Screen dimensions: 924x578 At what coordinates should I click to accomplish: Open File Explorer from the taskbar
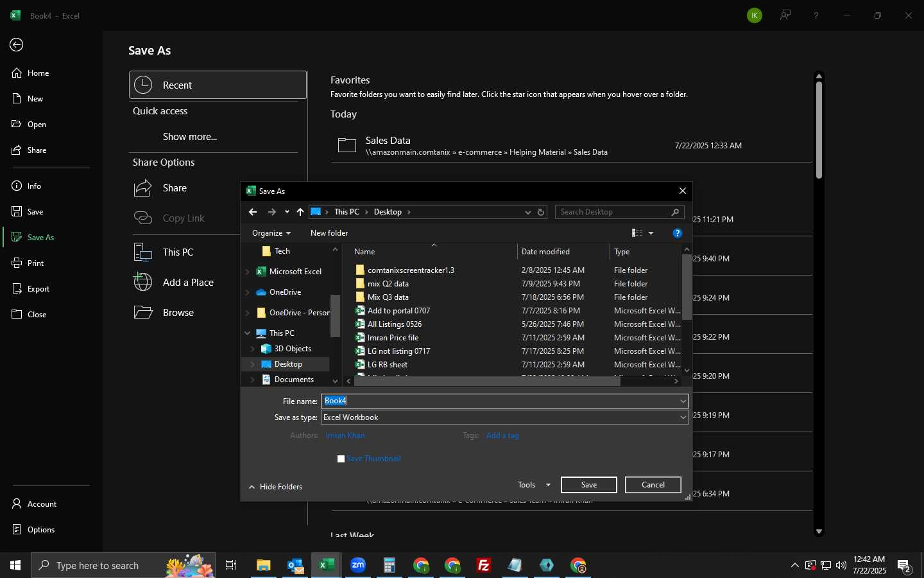pyautogui.click(x=264, y=565)
